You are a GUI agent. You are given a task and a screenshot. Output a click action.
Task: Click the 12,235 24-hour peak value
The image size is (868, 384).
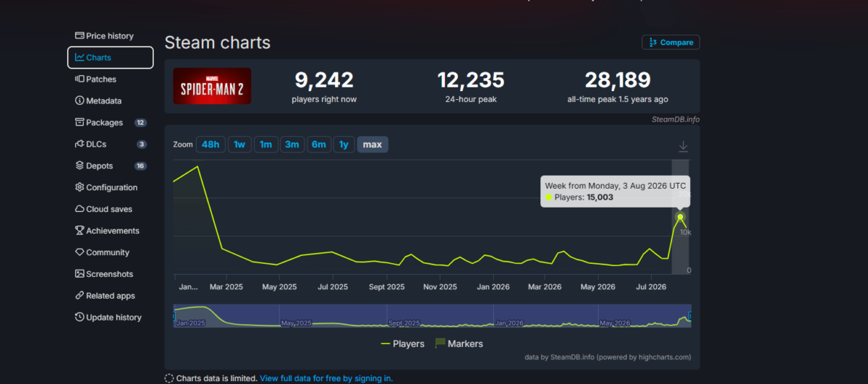[471, 80]
